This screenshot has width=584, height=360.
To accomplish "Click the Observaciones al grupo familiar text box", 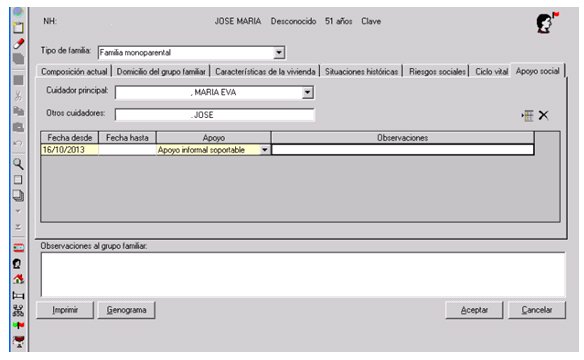I will (x=303, y=275).
